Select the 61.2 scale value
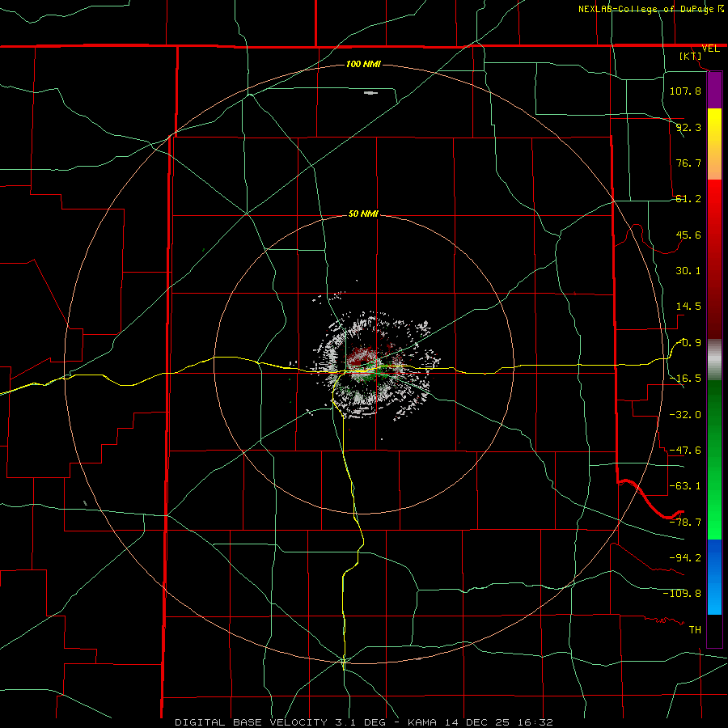The image size is (728, 728). (x=688, y=199)
